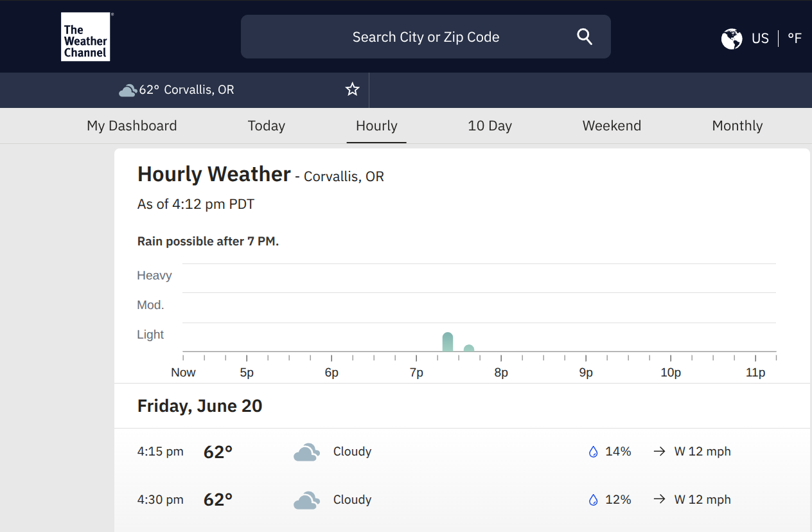812x532 pixels.
Task: Go to My Dashboard
Action: click(x=132, y=126)
